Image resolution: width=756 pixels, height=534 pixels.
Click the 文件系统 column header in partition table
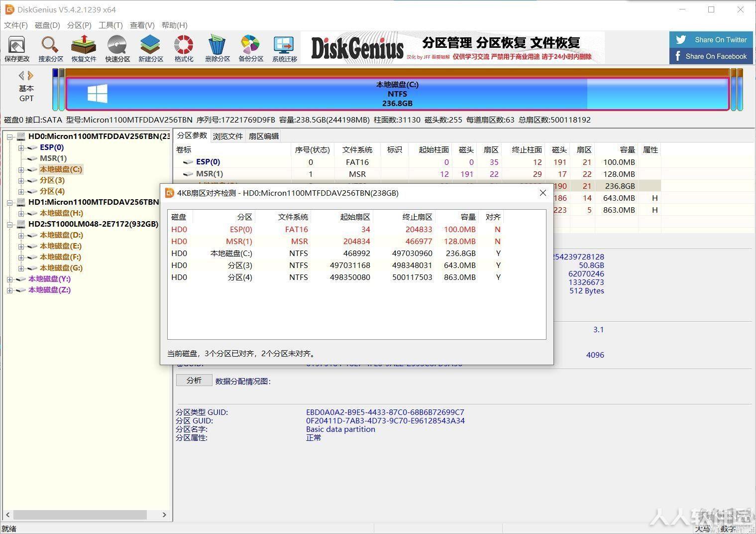point(357,149)
